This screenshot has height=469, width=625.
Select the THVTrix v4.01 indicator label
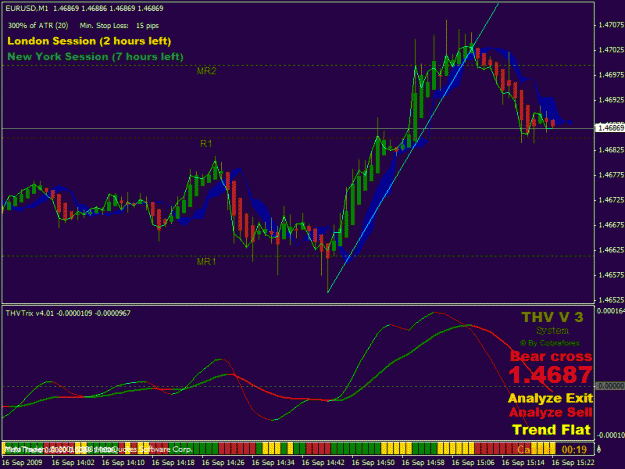[68, 314]
